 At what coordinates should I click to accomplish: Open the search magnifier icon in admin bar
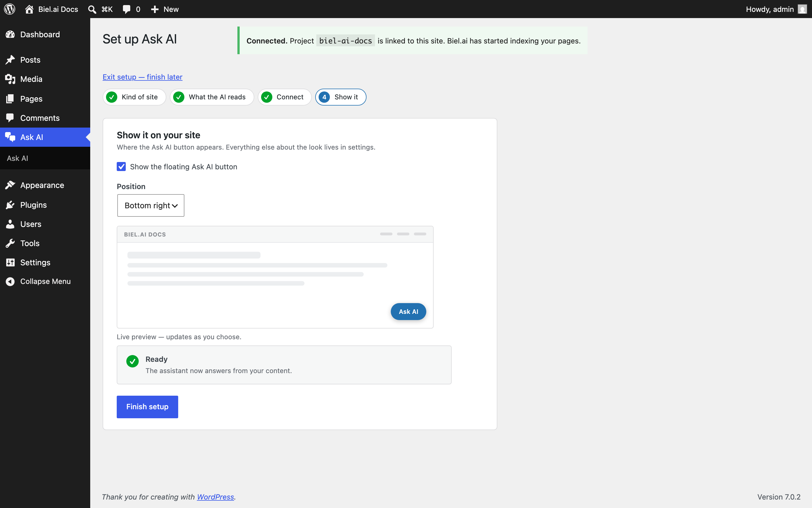coord(92,9)
